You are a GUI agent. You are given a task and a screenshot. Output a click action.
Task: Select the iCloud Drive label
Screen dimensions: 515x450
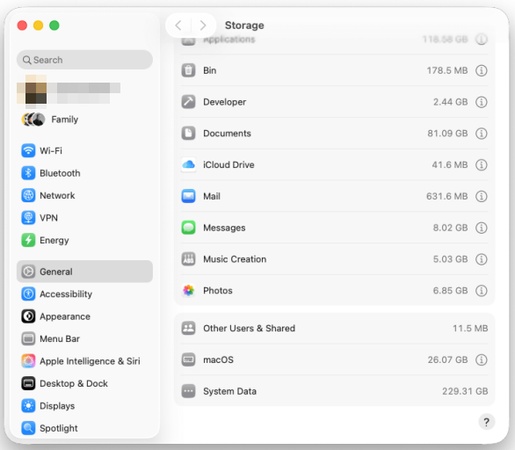pos(229,165)
